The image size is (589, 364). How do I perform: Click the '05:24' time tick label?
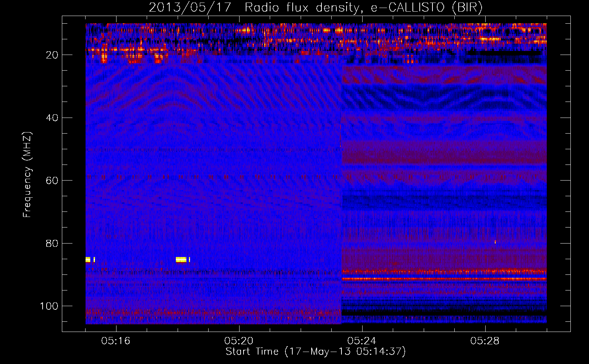click(x=362, y=341)
